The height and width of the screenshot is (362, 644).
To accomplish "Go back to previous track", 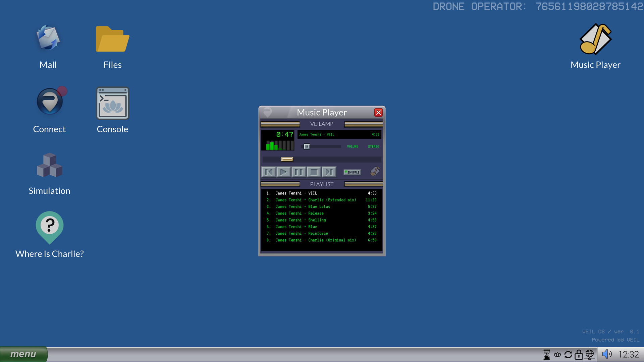I will 269,172.
